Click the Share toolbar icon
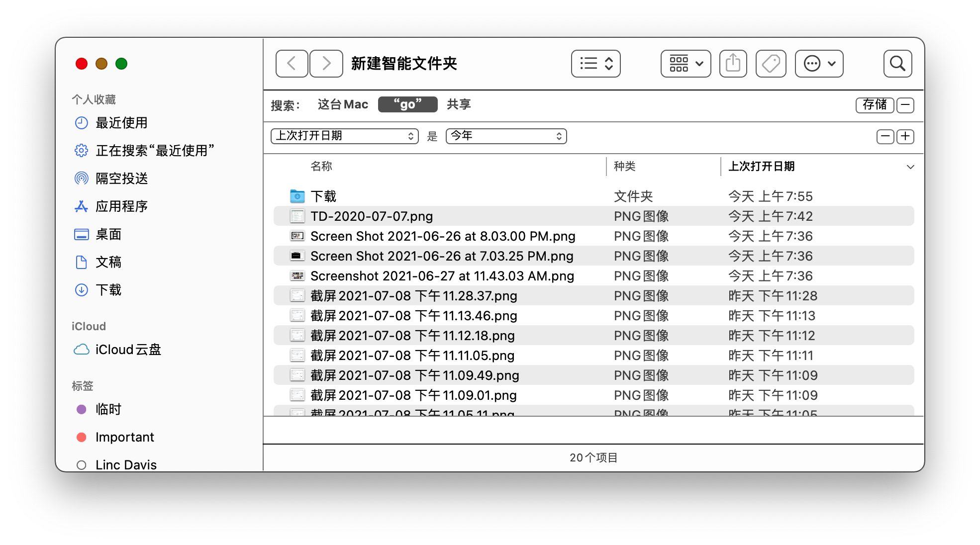This screenshot has width=980, height=545. 733,64
